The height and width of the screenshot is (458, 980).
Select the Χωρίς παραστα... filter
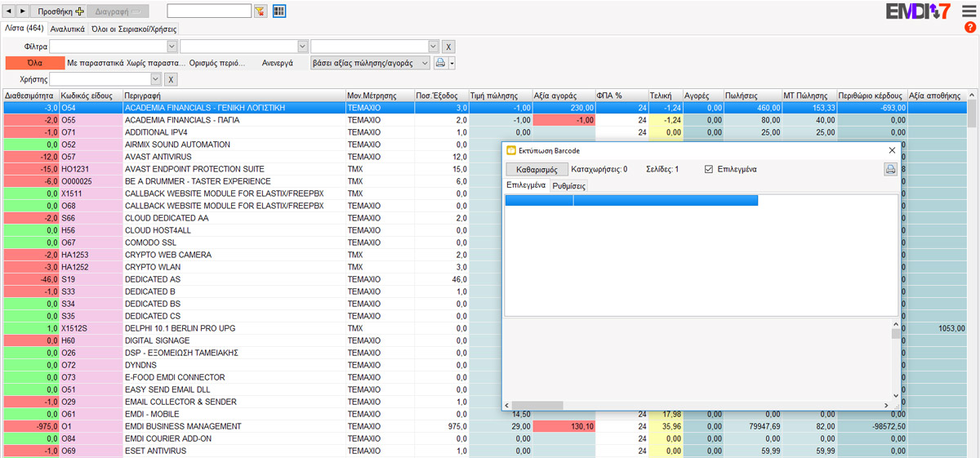click(155, 63)
